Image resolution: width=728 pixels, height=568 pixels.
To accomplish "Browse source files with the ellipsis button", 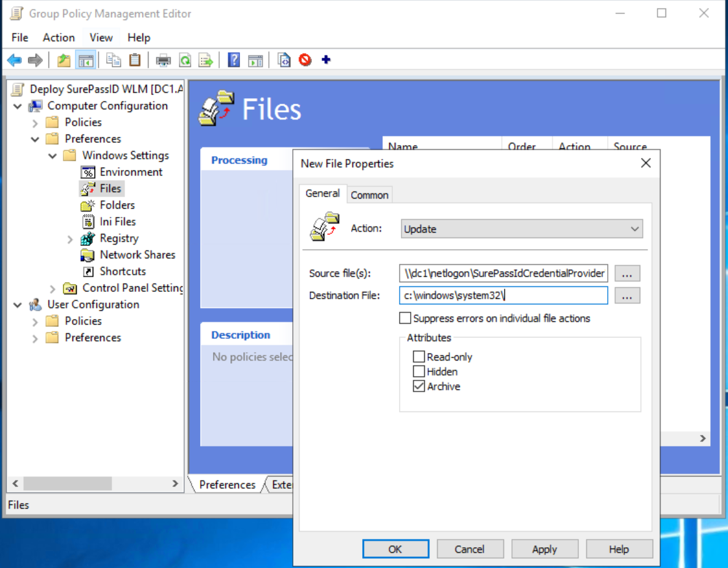I will point(627,273).
